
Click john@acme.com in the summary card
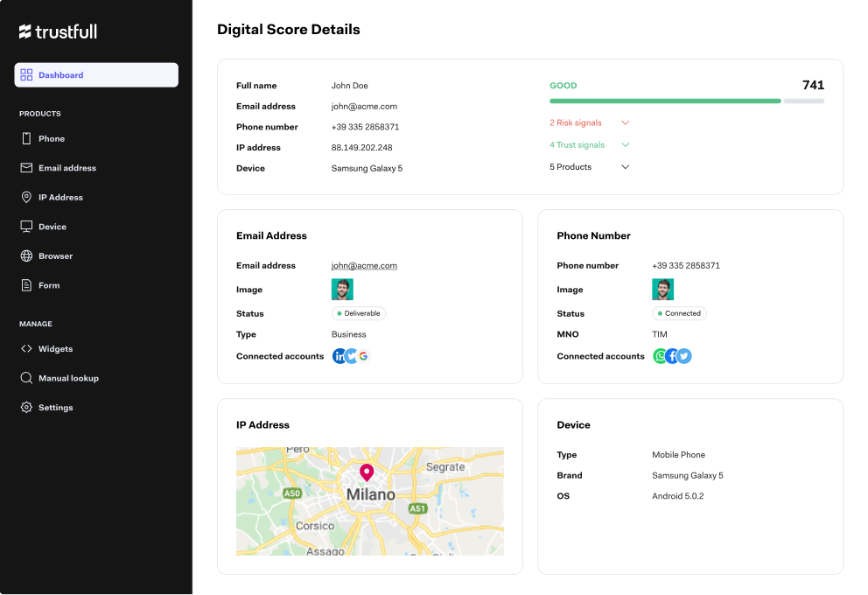(364, 106)
